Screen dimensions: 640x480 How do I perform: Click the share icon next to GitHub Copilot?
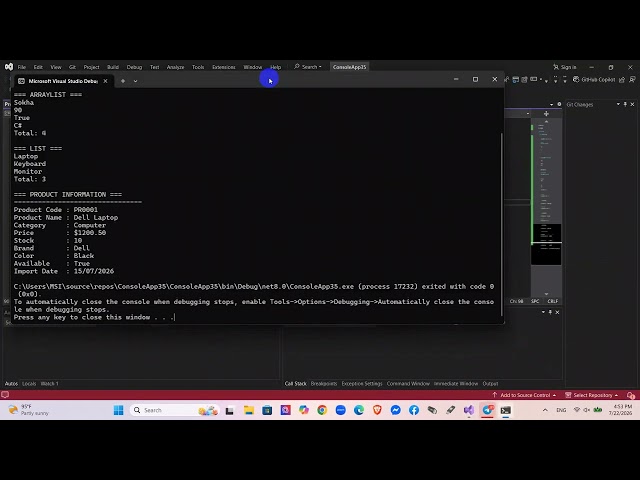tap(622, 80)
